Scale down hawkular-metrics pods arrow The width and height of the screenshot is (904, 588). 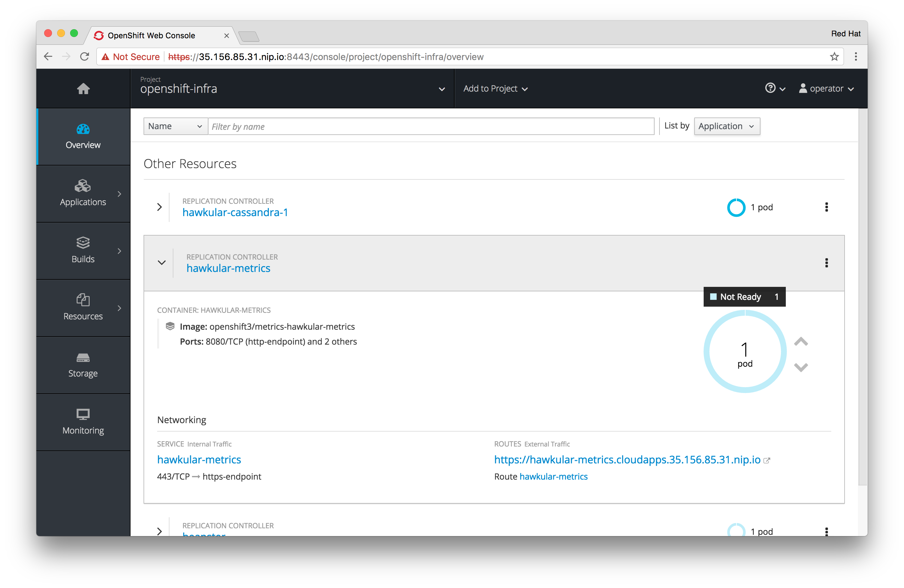(x=801, y=367)
